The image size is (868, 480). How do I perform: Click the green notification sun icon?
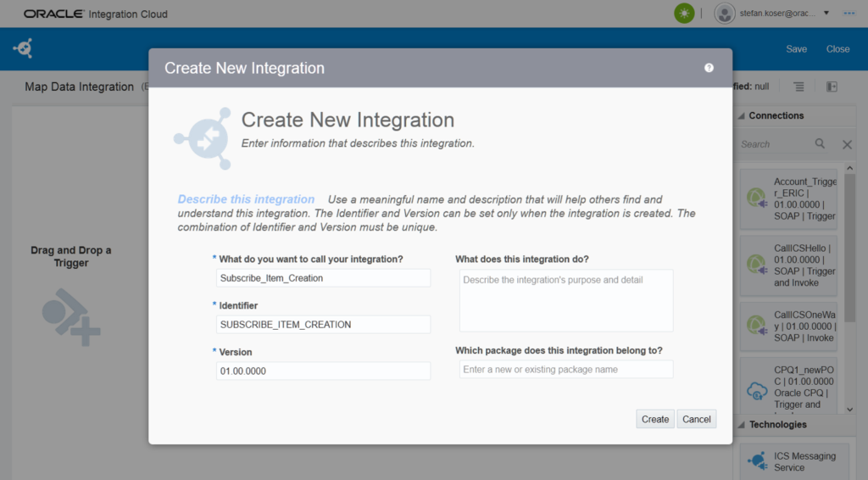pyautogui.click(x=684, y=14)
